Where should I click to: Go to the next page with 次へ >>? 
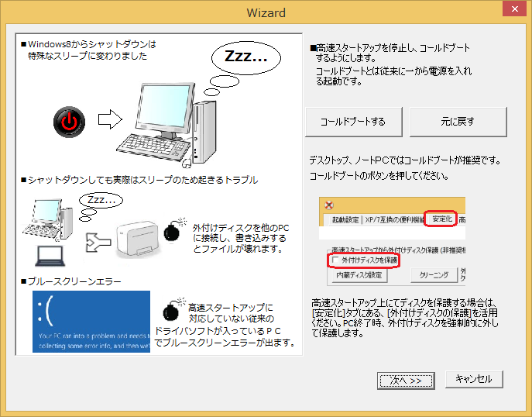pos(405,380)
